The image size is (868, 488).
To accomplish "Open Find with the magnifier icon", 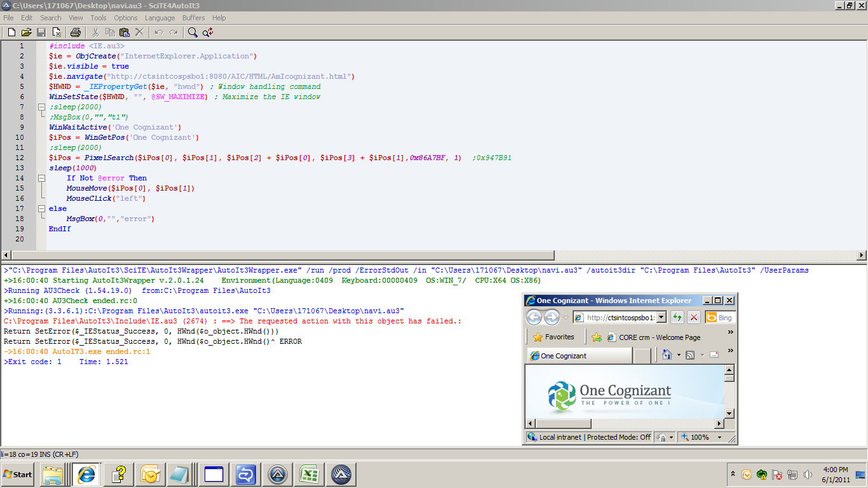I will pyautogui.click(x=193, y=32).
